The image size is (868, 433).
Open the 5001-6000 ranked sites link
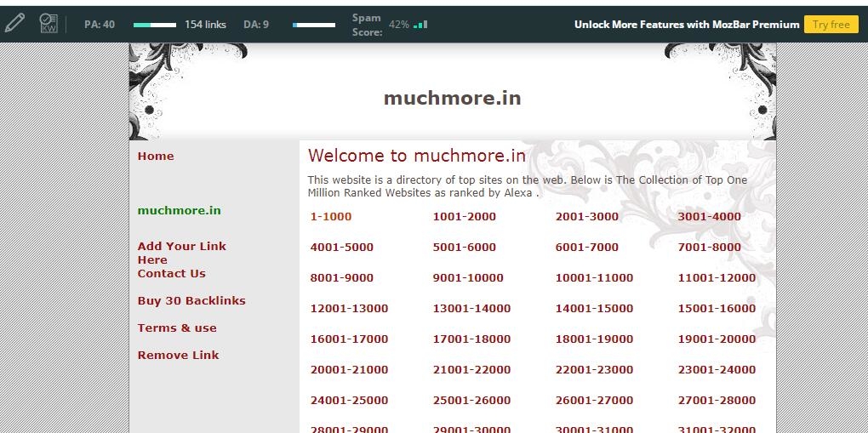pyautogui.click(x=464, y=248)
